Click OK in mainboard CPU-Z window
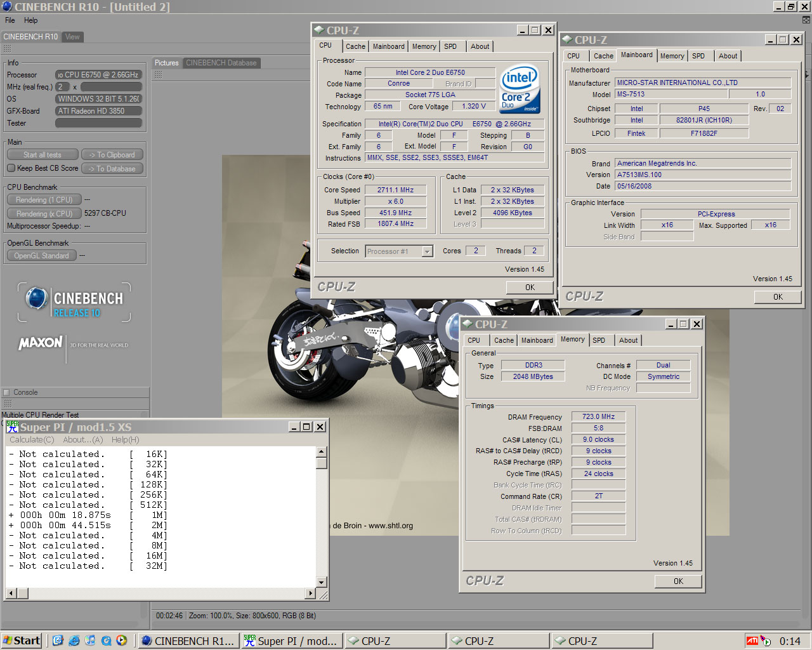 778,297
